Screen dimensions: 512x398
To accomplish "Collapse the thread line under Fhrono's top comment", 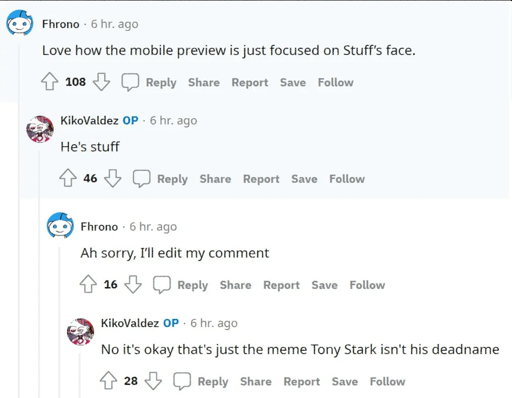I will coord(19,220).
